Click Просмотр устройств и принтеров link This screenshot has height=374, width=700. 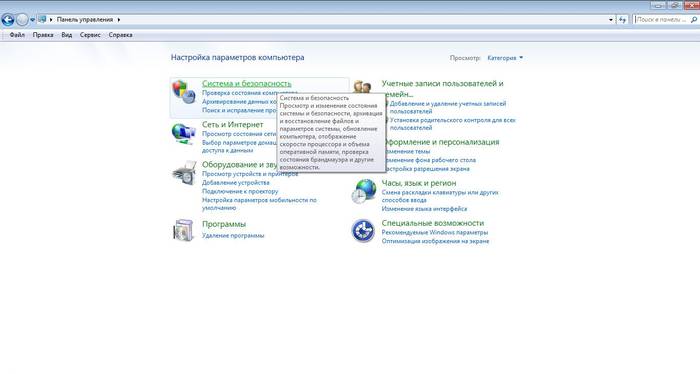(x=250, y=174)
